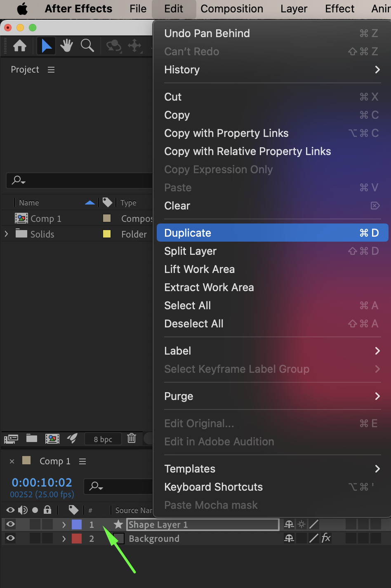
Task: Toggle the fx switch on Background layer
Action: [x=326, y=538]
